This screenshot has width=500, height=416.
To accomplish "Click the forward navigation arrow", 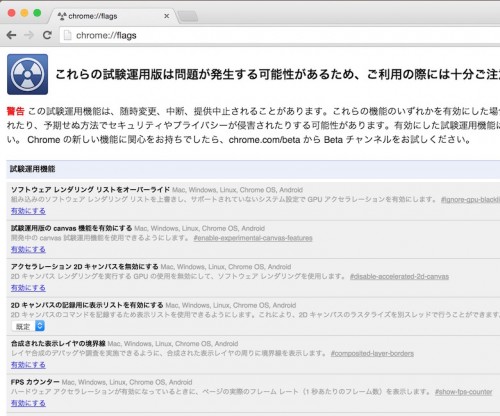I will (29, 35).
